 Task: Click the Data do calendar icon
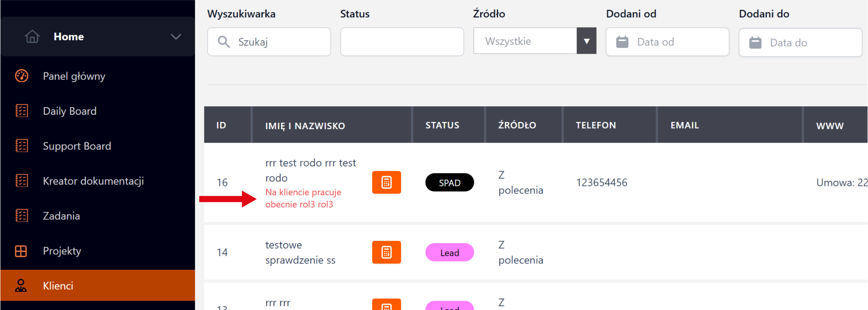755,43
